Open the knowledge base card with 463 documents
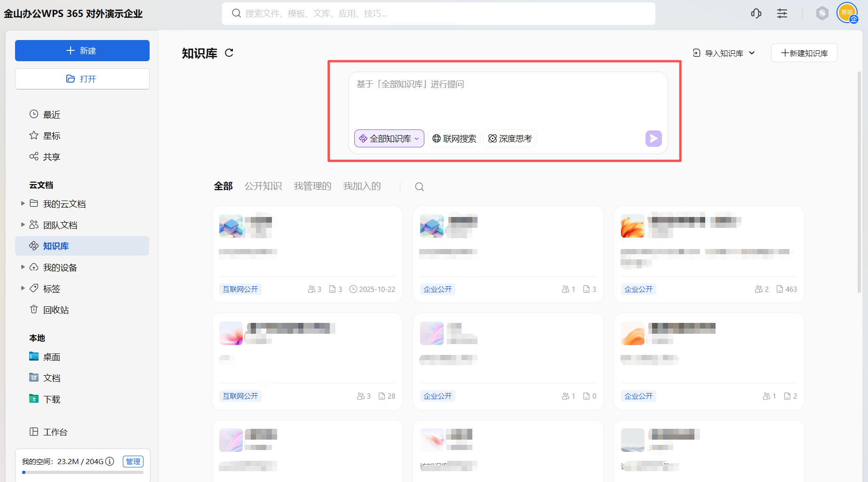 709,254
